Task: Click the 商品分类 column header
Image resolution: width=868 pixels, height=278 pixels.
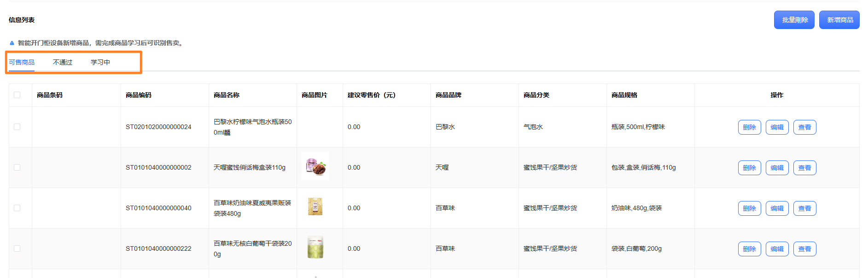Action: click(536, 95)
